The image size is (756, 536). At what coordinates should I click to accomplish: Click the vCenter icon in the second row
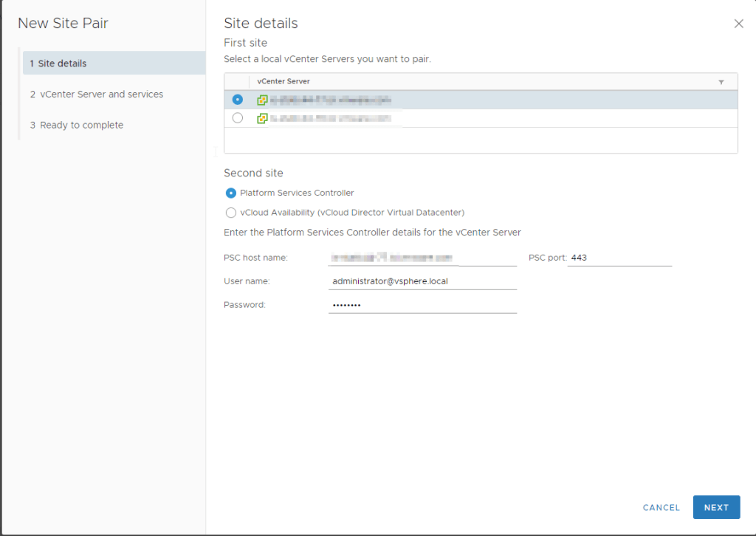pos(262,118)
